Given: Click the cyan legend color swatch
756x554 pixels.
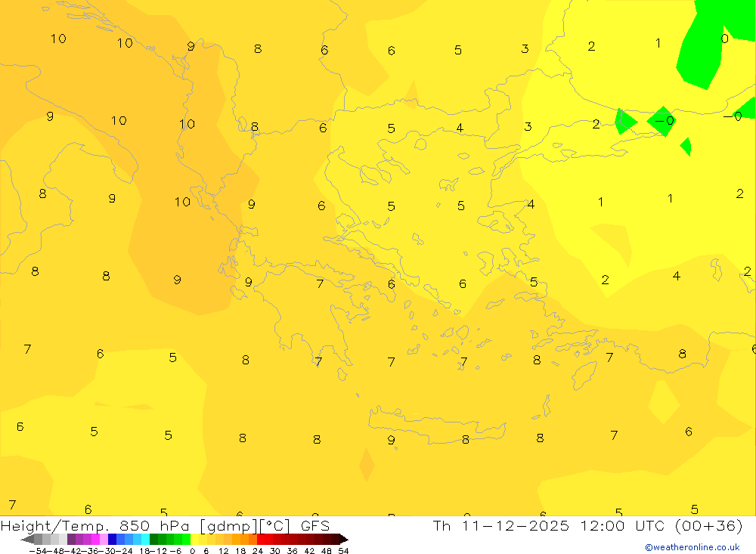Looking at the screenshot, I should [x=145, y=539].
